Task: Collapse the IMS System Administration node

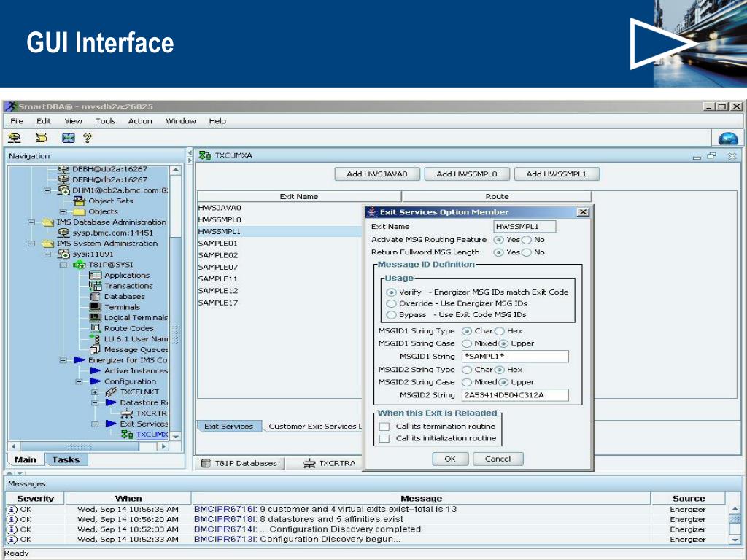Action: coord(31,244)
